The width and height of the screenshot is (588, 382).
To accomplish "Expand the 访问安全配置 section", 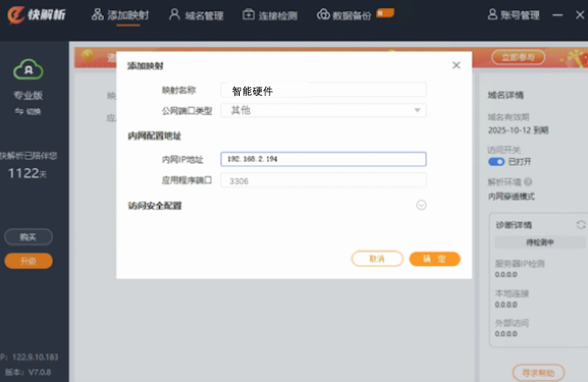I will point(421,206).
